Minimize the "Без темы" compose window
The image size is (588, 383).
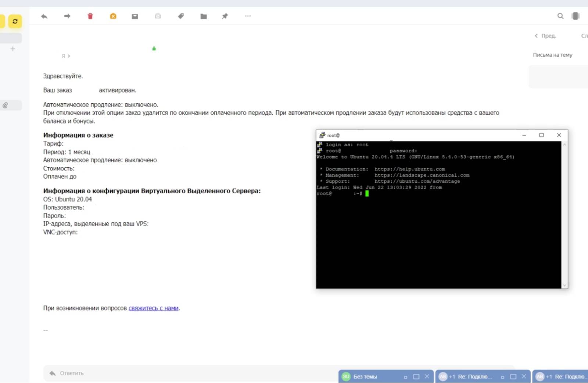(x=406, y=377)
